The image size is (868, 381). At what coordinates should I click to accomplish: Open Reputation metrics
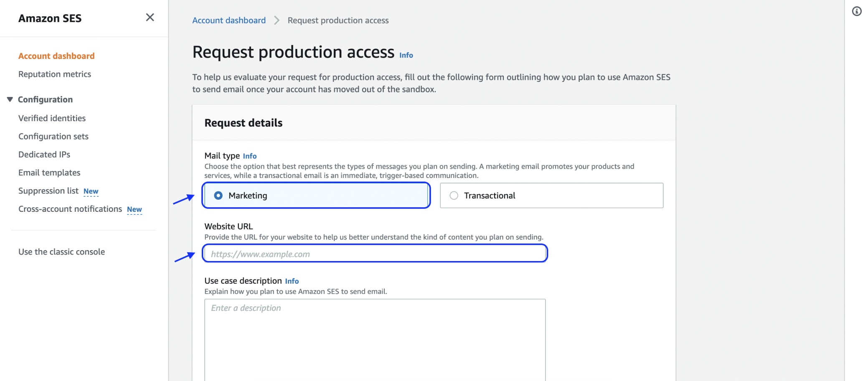[54, 74]
